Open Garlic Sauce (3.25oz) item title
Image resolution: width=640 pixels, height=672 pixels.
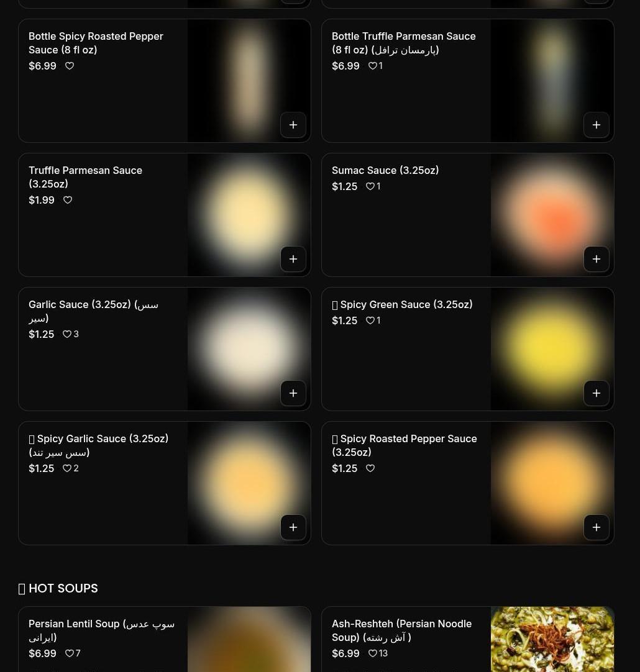click(93, 311)
